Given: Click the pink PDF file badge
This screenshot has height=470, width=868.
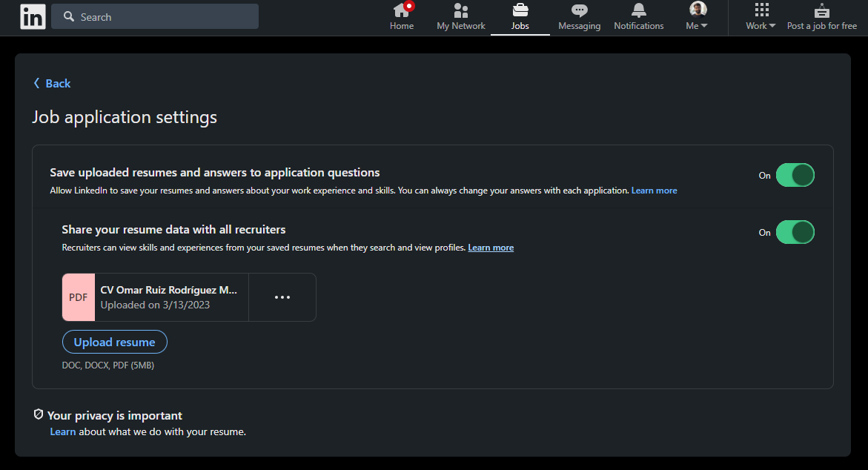Looking at the screenshot, I should [x=79, y=297].
